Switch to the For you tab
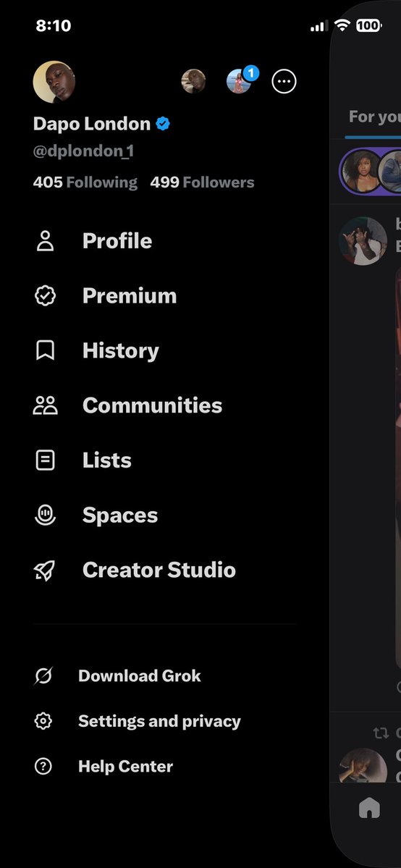Viewport: 401px width, 868px height. pos(374,117)
